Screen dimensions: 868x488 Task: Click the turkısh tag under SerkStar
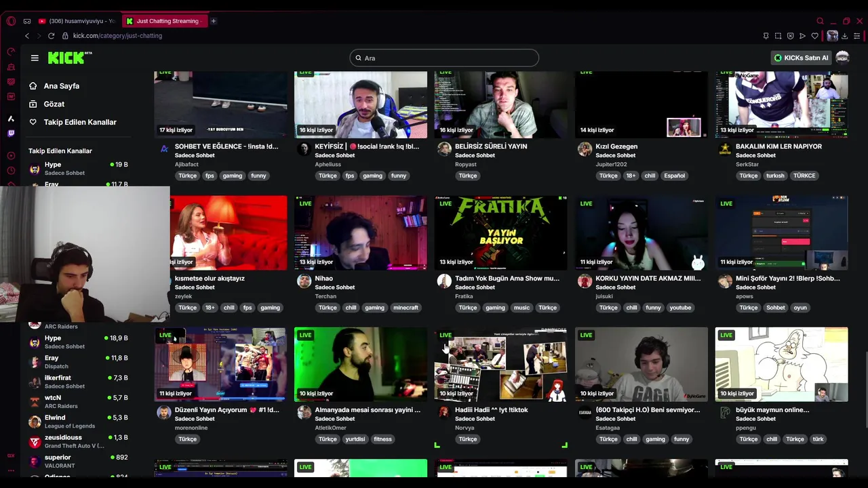point(775,176)
